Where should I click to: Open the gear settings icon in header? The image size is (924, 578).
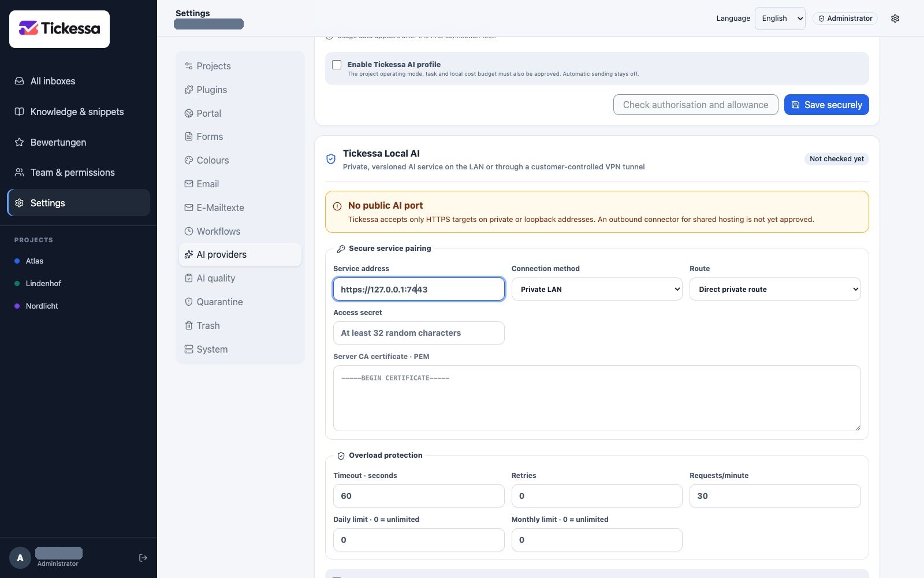pyautogui.click(x=895, y=18)
